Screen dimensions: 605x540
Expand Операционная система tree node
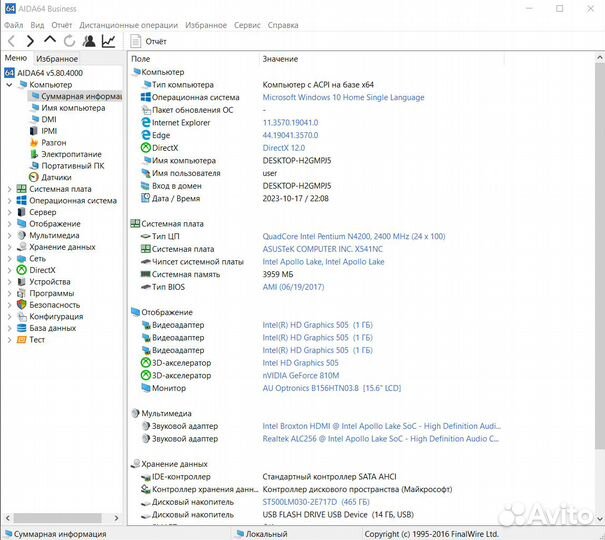pyautogui.click(x=9, y=201)
